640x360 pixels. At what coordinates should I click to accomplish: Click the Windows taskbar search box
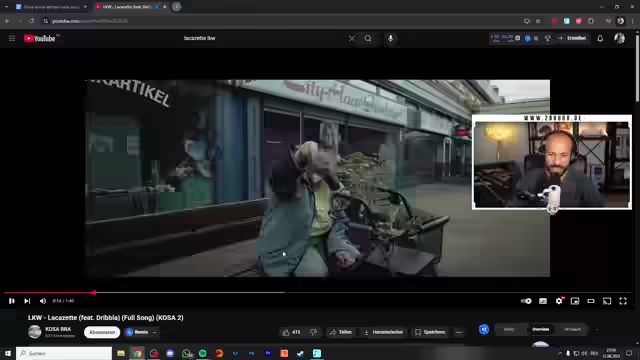64,353
